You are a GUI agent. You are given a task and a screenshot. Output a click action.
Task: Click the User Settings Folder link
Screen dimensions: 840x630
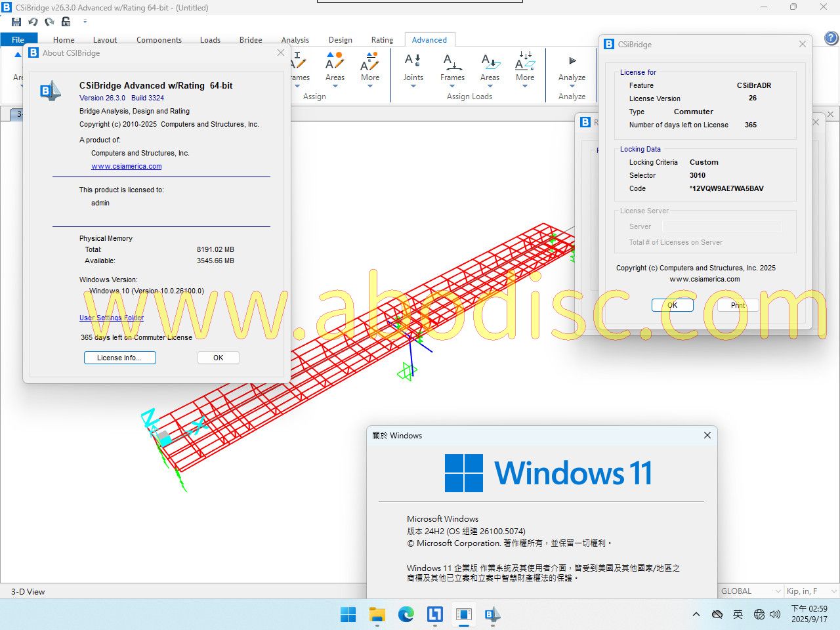pyautogui.click(x=112, y=318)
